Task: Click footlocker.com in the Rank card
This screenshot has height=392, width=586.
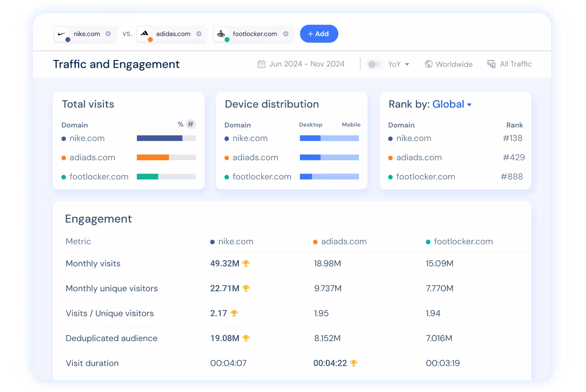Action: 425,177
